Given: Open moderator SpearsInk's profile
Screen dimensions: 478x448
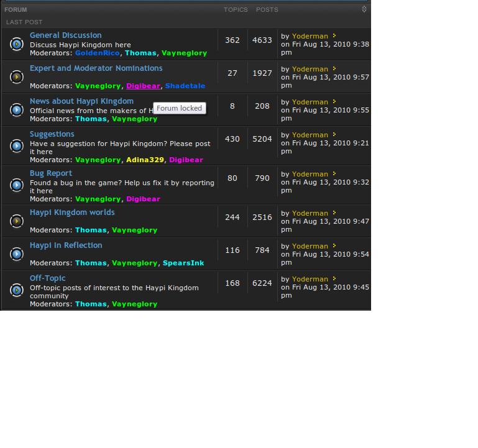Looking at the screenshot, I should point(183,263).
